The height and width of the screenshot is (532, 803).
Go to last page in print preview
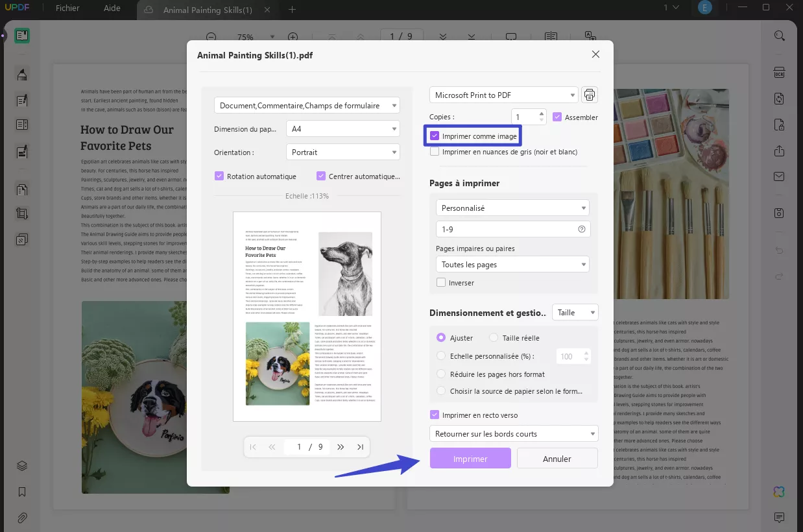[360, 447]
